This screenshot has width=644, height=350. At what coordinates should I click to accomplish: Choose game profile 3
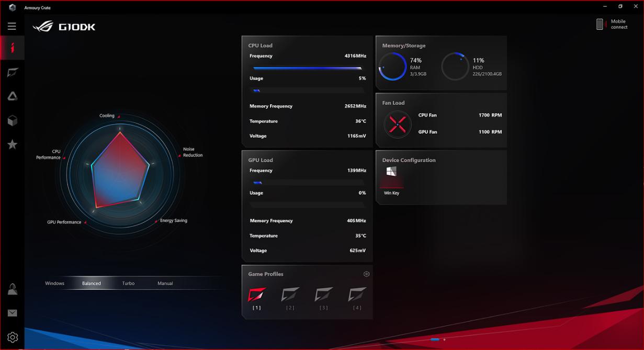323,295
